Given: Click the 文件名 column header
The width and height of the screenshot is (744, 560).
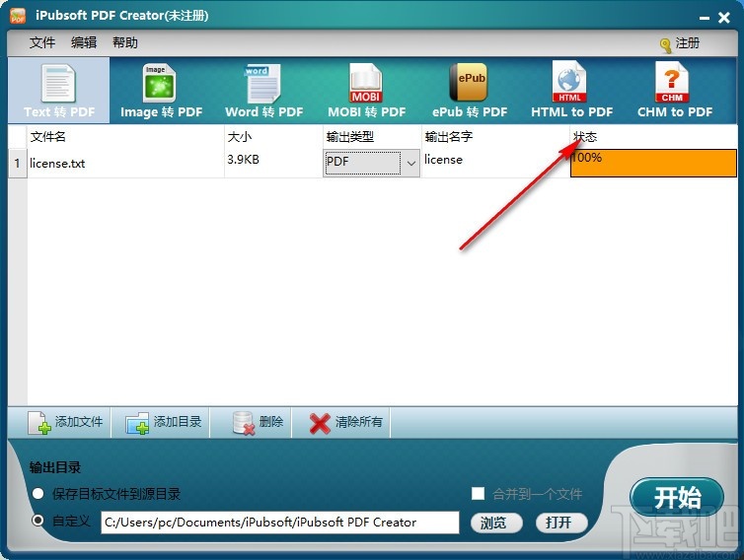Looking at the screenshot, I should point(125,137).
